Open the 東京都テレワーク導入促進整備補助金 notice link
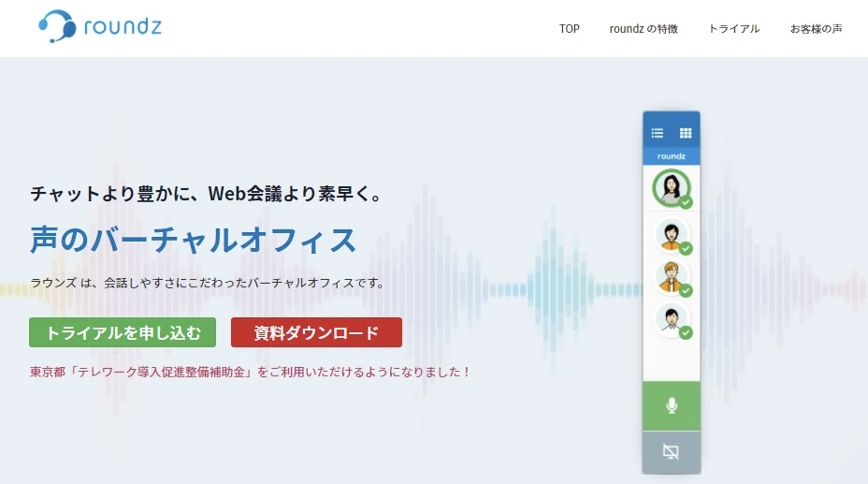The width and height of the screenshot is (868, 484). 250,372
